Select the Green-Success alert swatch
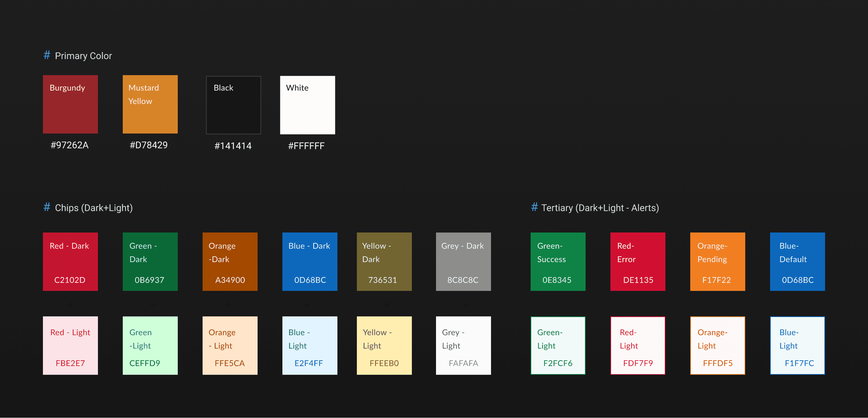 tap(558, 261)
